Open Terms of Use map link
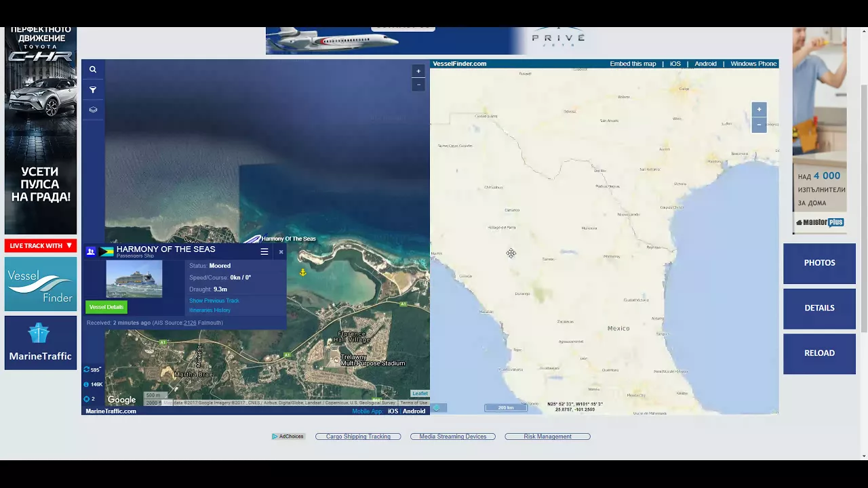Screen dimensions: 868x488 414,403
